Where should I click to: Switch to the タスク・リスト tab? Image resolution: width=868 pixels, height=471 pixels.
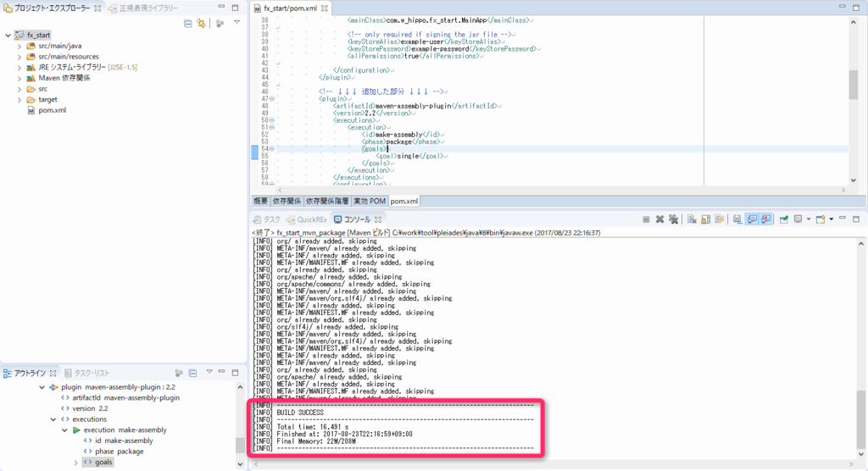[x=87, y=373]
